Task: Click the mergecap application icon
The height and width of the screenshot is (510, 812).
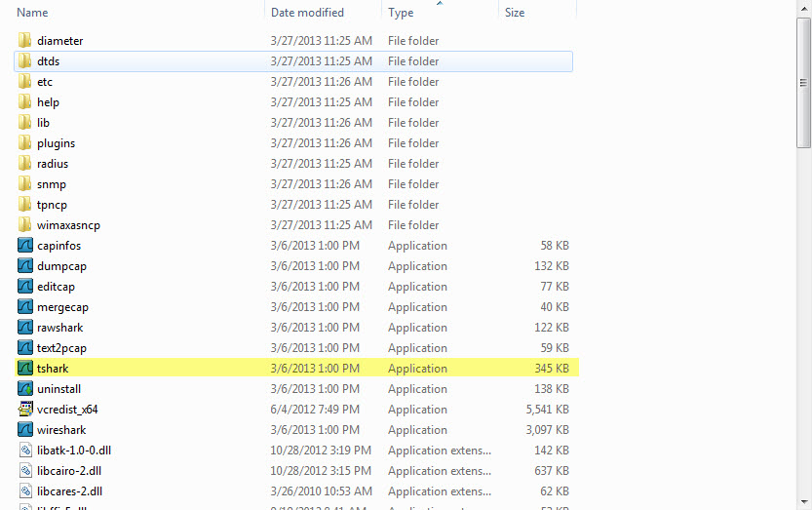Action: (25, 307)
